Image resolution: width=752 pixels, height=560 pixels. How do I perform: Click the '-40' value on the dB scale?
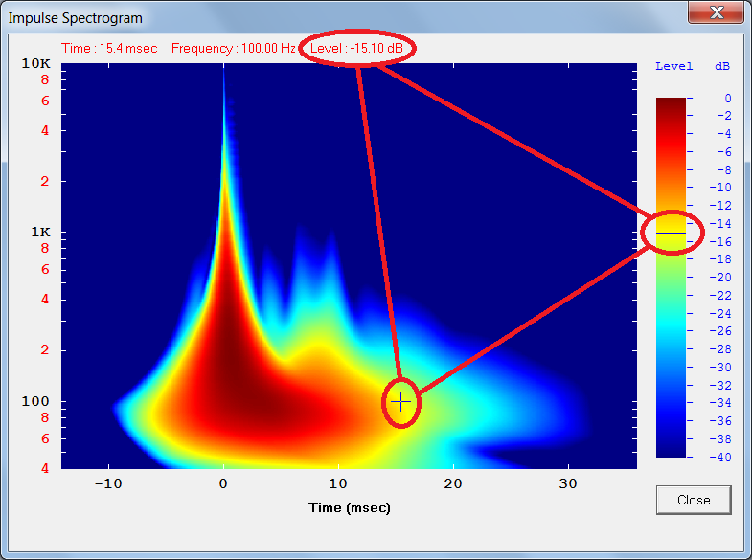point(720,457)
